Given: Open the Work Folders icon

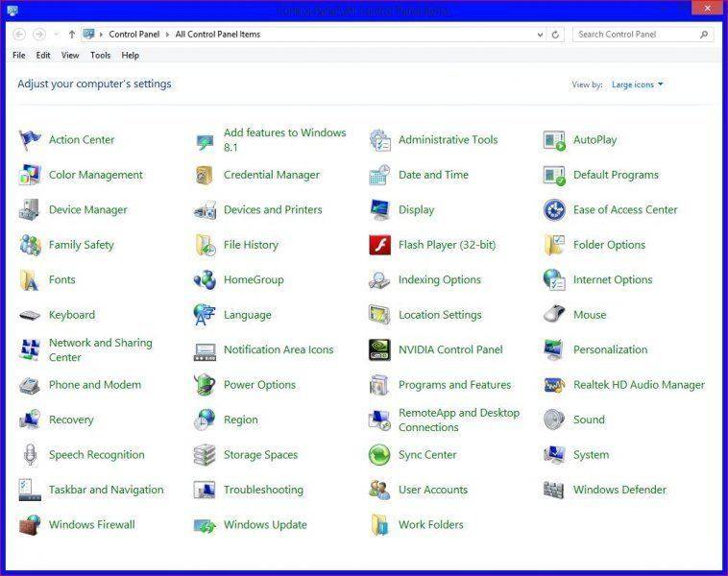Looking at the screenshot, I should pyautogui.click(x=379, y=525).
